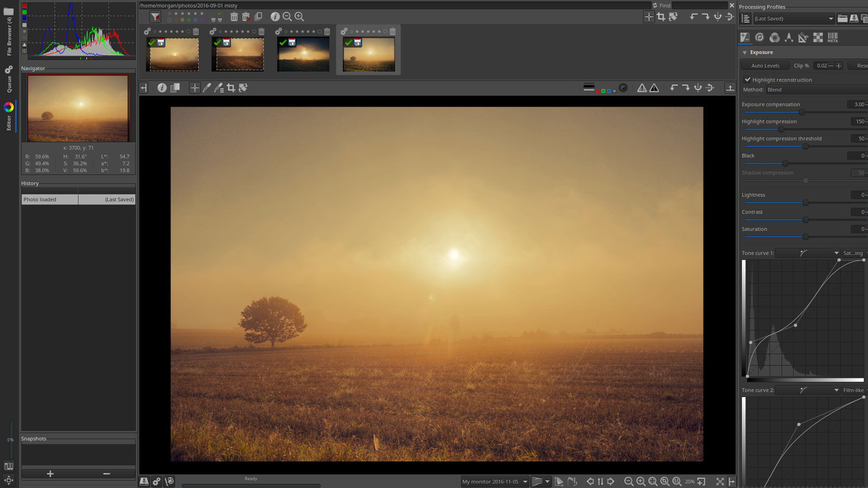Click the image info overlay icon
Image resolution: width=868 pixels, height=488 pixels.
click(162, 88)
